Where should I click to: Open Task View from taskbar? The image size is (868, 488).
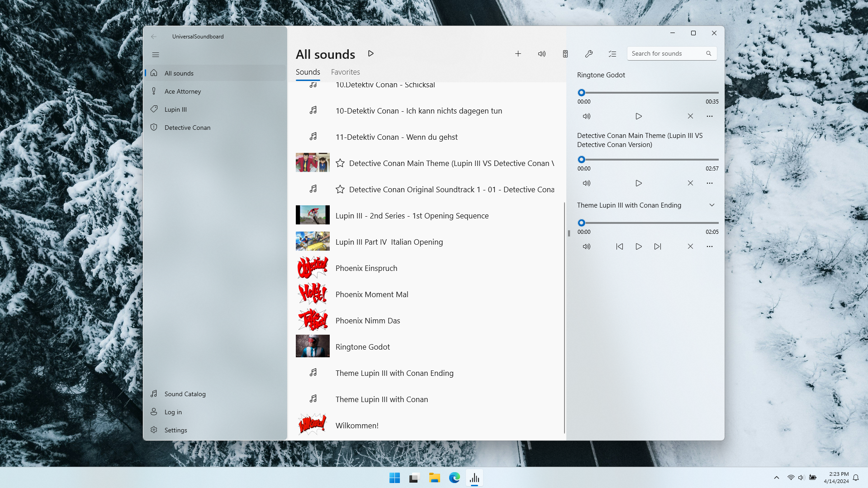pyautogui.click(x=414, y=478)
